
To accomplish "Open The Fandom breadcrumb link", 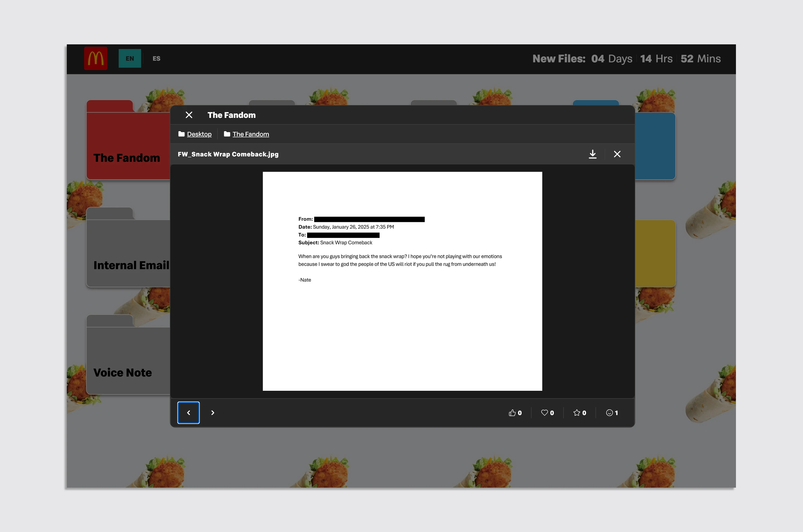I will 251,134.
